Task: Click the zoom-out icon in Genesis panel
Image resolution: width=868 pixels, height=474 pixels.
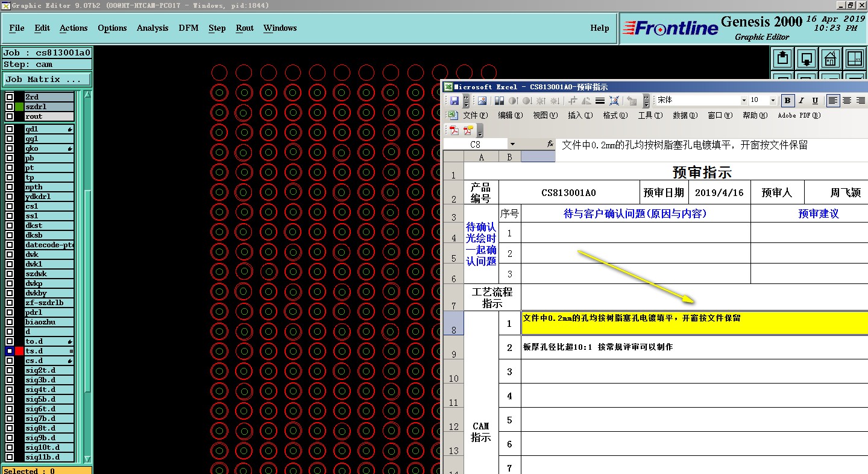Action: (807, 58)
